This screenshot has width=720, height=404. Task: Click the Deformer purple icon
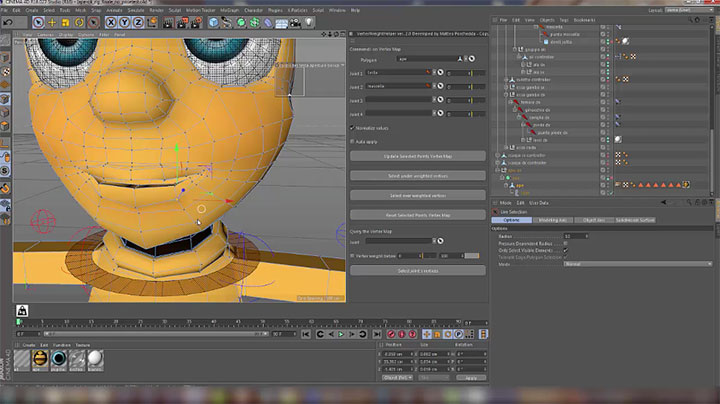coord(268,22)
